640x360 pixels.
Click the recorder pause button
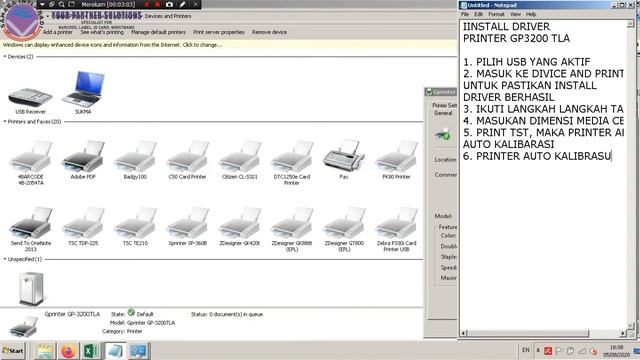pos(147,4)
